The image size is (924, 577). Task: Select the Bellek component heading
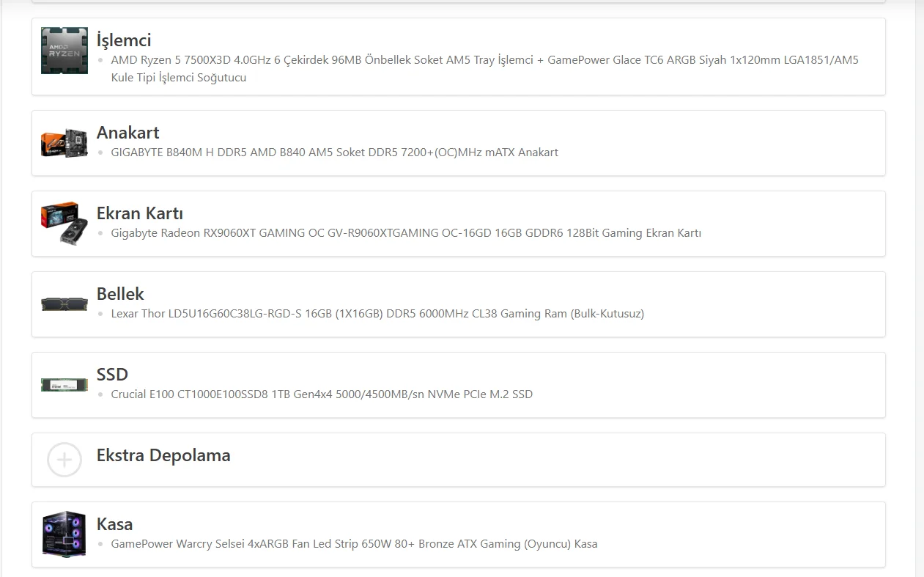pos(120,294)
